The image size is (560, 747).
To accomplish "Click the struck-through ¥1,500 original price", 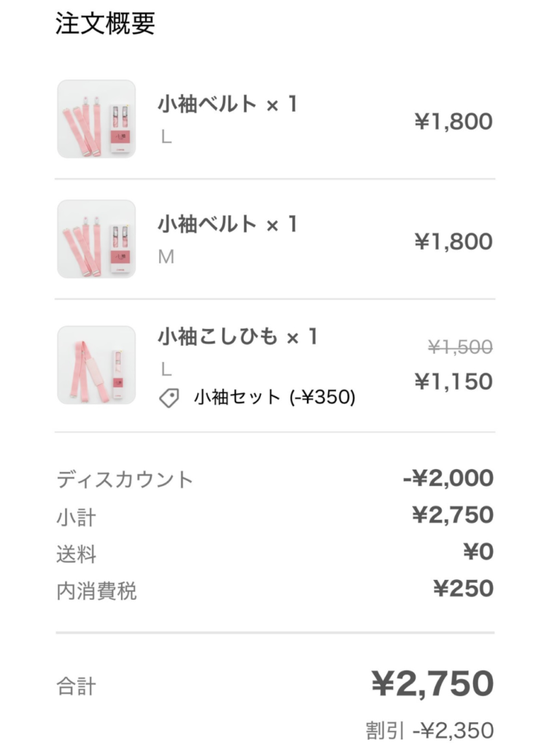I will pos(459,347).
